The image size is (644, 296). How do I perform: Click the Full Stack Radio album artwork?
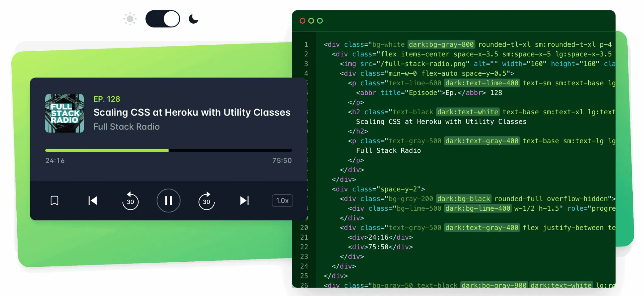(64, 113)
